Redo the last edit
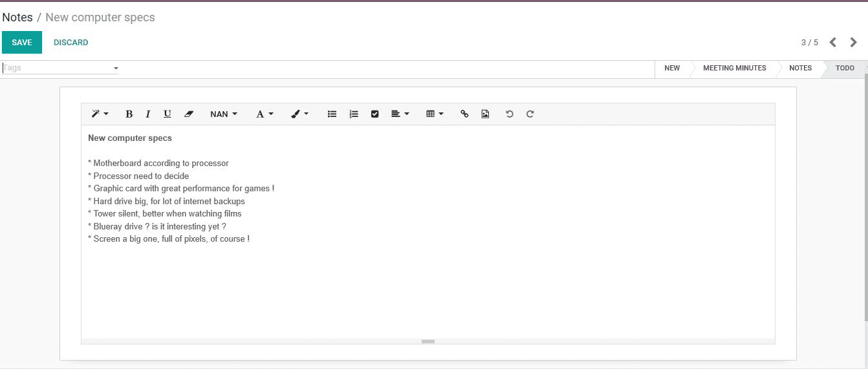Image resolution: width=868 pixels, height=369 pixels. 530,114
